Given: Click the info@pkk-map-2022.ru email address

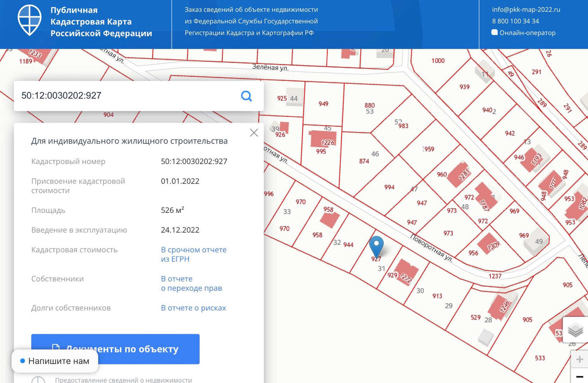Looking at the screenshot, I should click(x=526, y=9).
